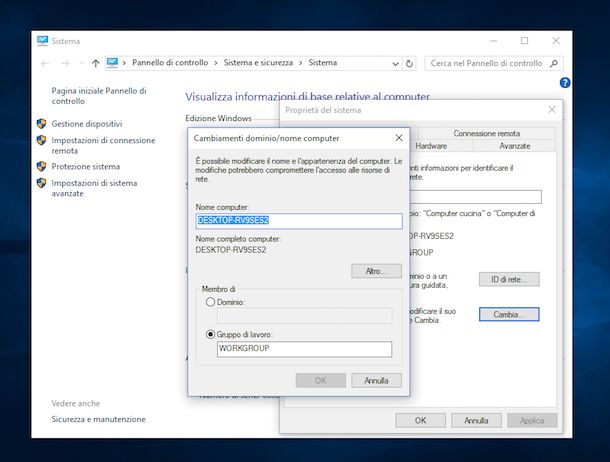Switch to the Avanzate tab

(x=514, y=146)
